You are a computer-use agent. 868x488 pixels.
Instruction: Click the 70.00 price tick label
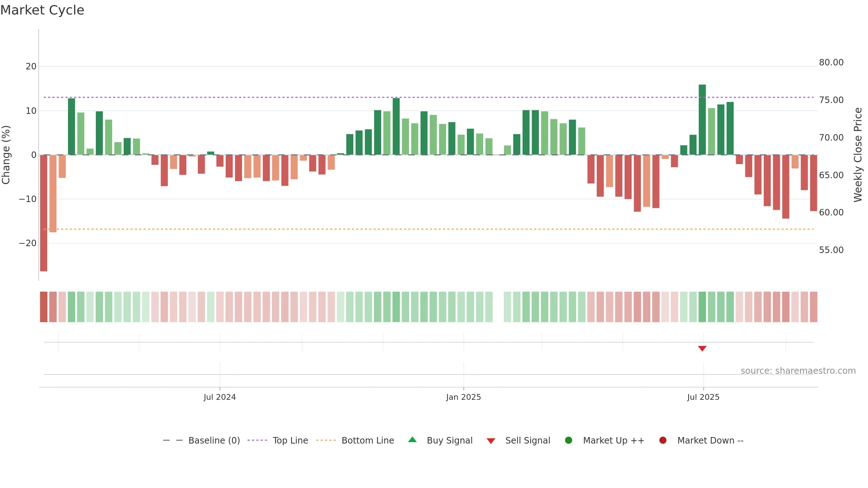[831, 138]
